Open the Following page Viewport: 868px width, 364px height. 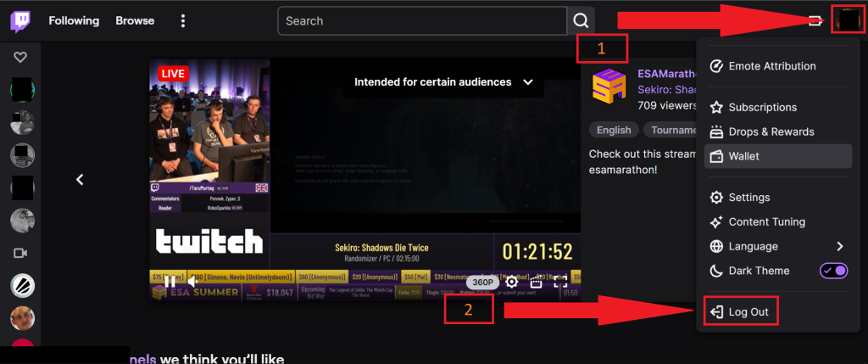point(74,21)
